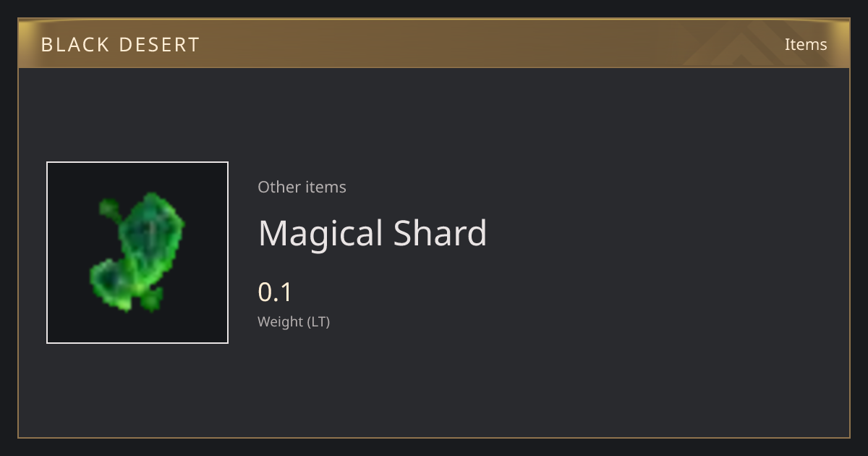Viewport: 868px width, 456px height.
Task: Open the Other items category
Action: coord(302,187)
